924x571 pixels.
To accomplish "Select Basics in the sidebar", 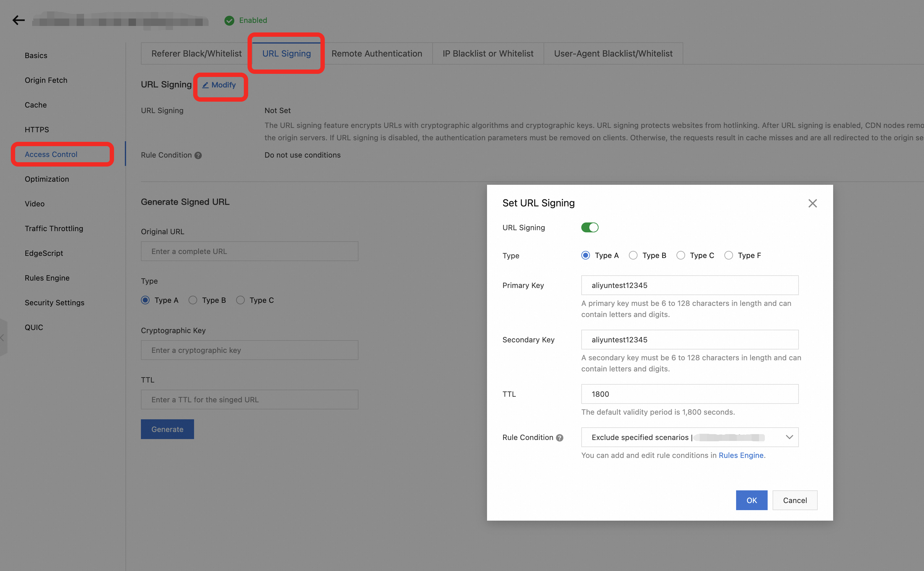I will (36, 56).
